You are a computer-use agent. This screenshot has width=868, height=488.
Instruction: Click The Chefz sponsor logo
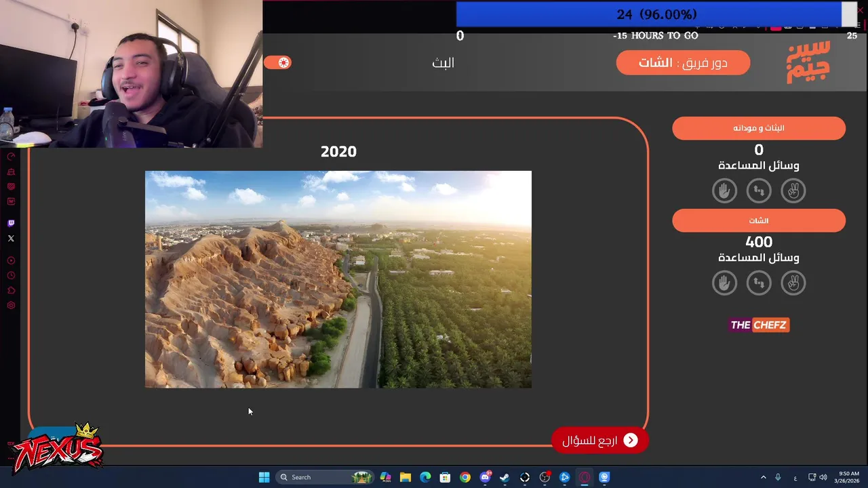pyautogui.click(x=759, y=325)
